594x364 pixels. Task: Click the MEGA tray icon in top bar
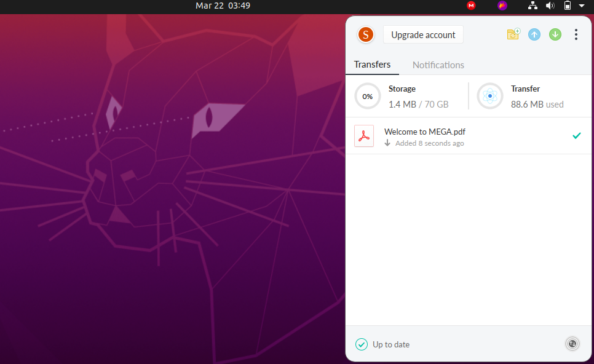pos(471,6)
